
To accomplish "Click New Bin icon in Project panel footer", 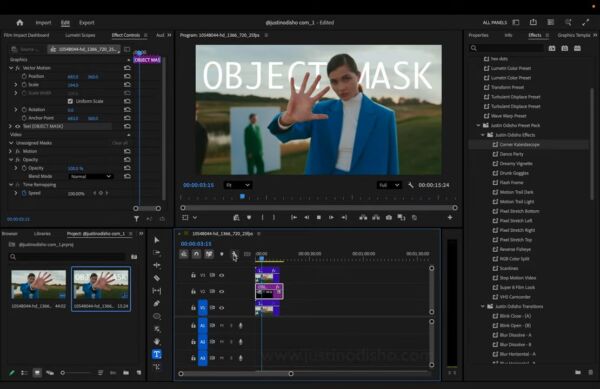I will tap(126, 373).
